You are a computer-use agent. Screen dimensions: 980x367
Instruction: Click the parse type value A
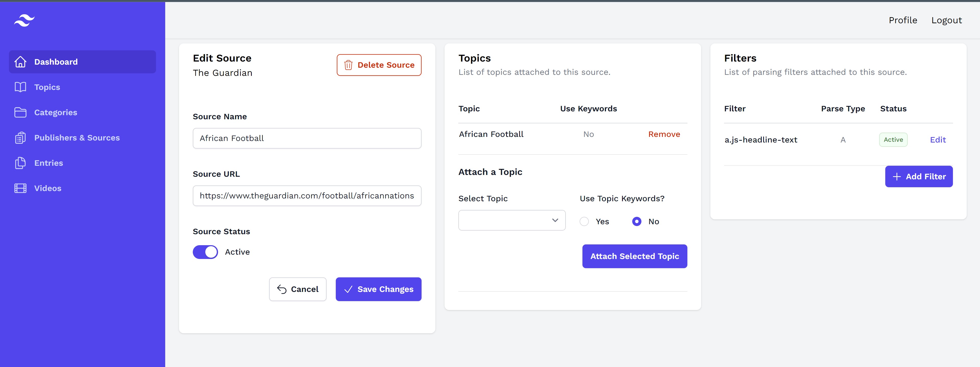coord(843,140)
